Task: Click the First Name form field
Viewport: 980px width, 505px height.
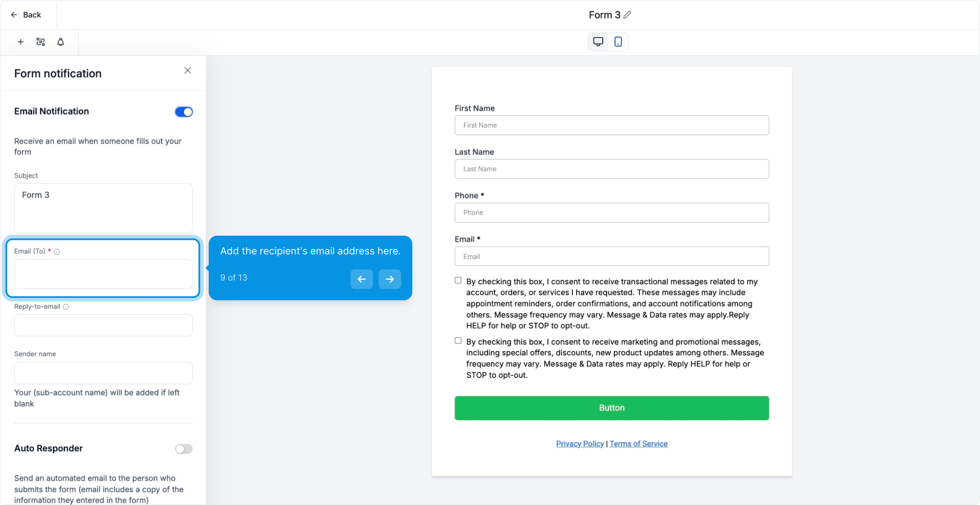Action: [612, 125]
